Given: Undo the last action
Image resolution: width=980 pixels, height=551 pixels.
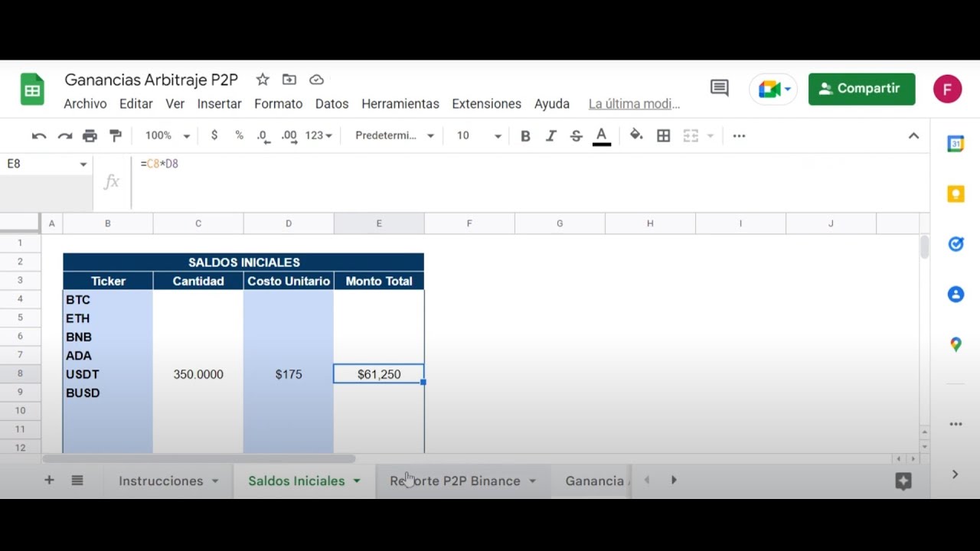Looking at the screenshot, I should click(x=39, y=136).
